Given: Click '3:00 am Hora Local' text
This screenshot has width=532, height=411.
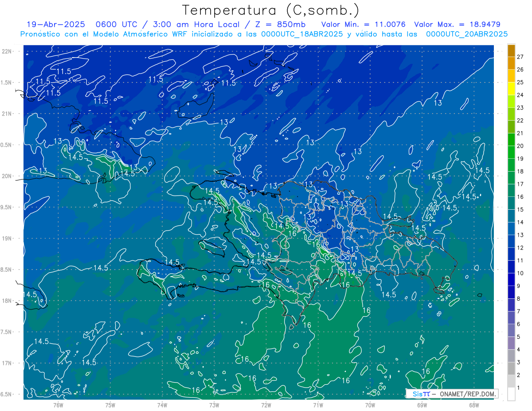Looking at the screenshot, I should click(196, 24).
